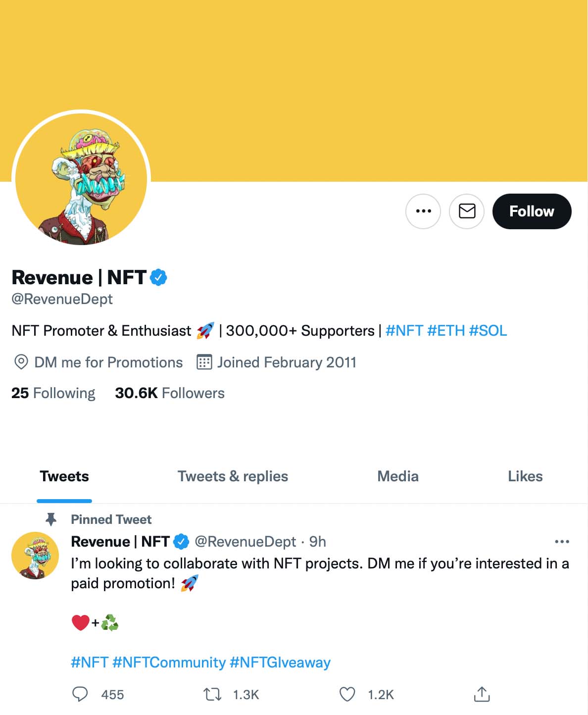Open the Media tab
Screen dimensions: 588x715
pos(398,476)
